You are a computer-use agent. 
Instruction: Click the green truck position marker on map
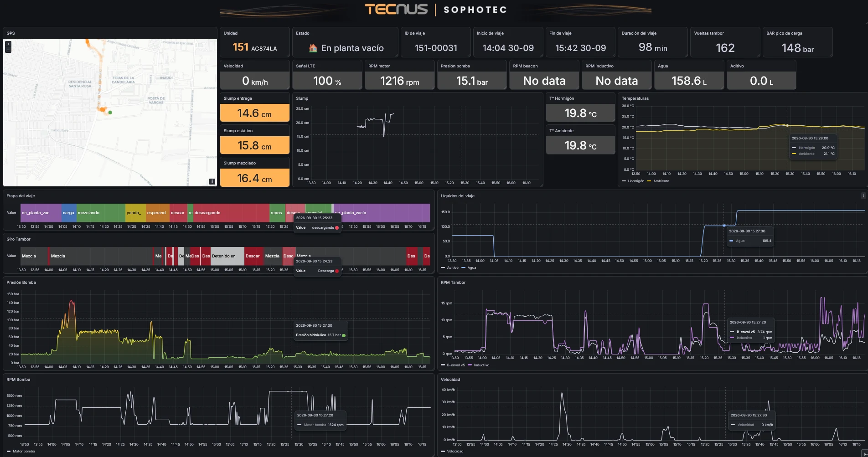pos(110,112)
